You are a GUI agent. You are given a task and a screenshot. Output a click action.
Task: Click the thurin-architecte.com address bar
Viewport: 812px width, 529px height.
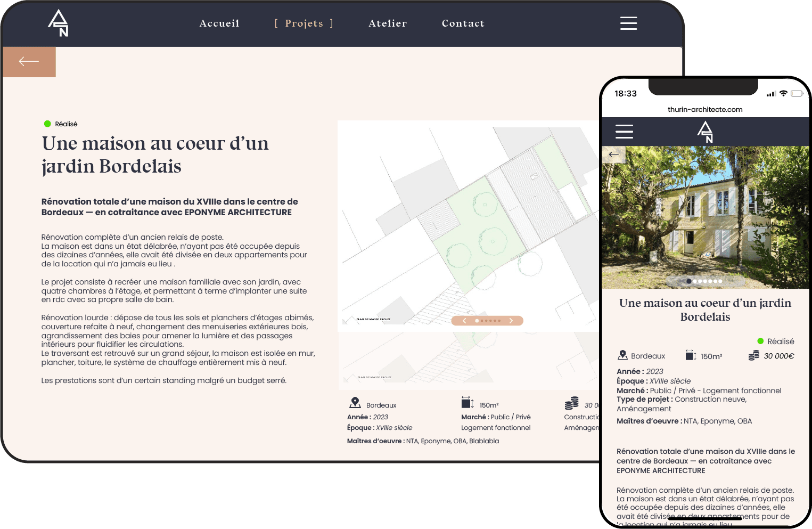point(705,109)
